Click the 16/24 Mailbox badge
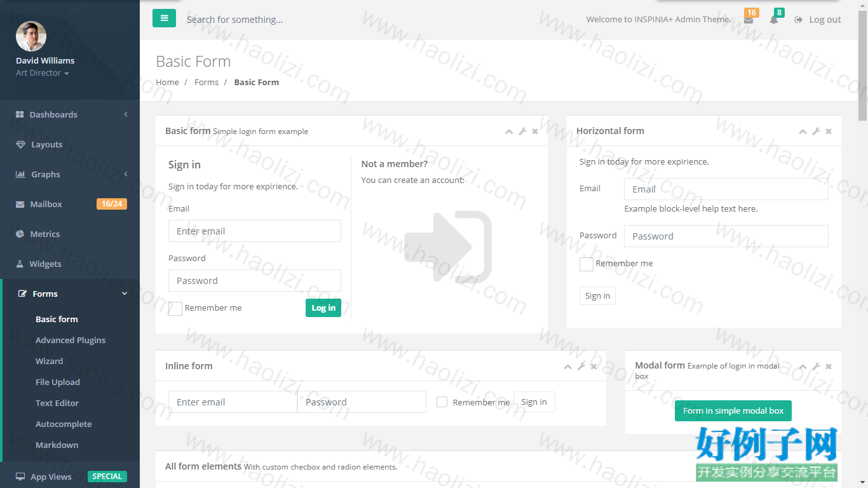This screenshot has width=868, height=488. [x=112, y=204]
